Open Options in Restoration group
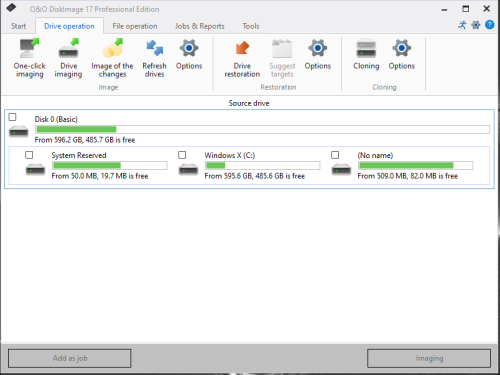Image resolution: width=500 pixels, height=375 pixels. (x=318, y=54)
